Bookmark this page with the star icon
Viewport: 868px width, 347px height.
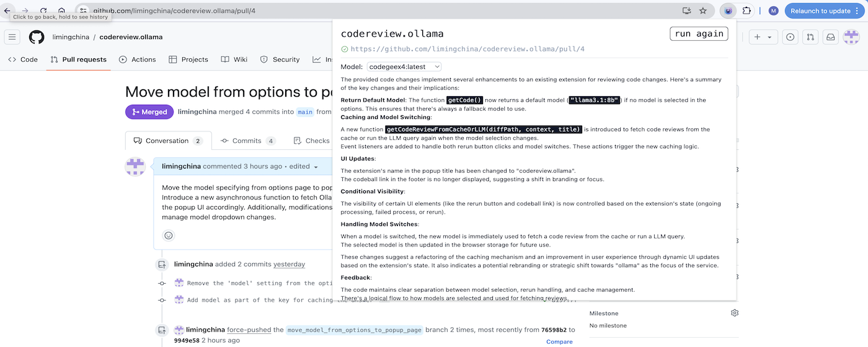coord(703,11)
